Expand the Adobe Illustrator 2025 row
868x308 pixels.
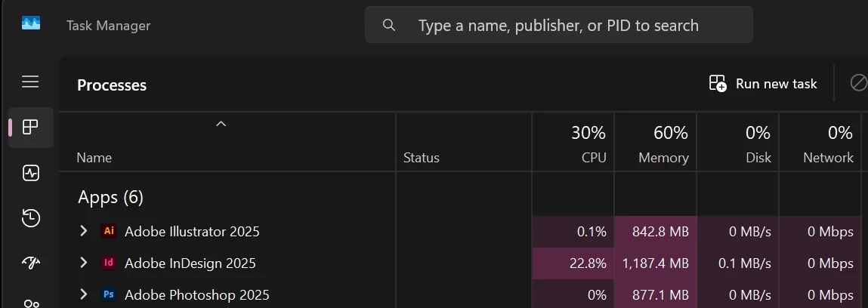84,230
